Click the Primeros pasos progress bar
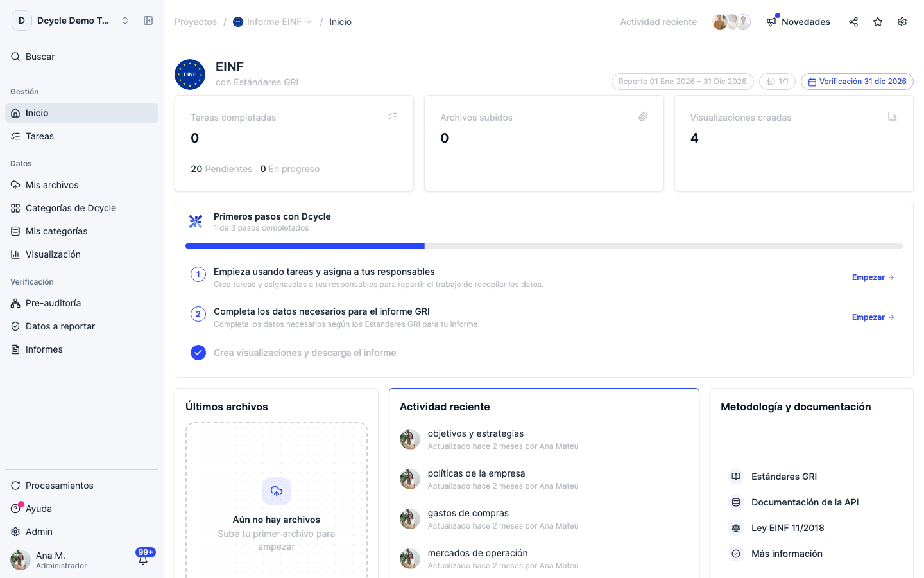Screen dimensions: 924x578 click(x=544, y=246)
